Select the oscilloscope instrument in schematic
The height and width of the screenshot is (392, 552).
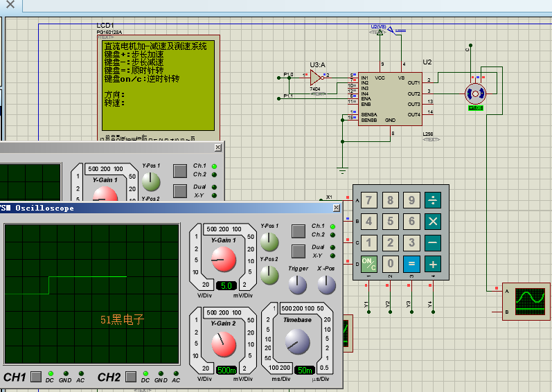click(x=526, y=301)
